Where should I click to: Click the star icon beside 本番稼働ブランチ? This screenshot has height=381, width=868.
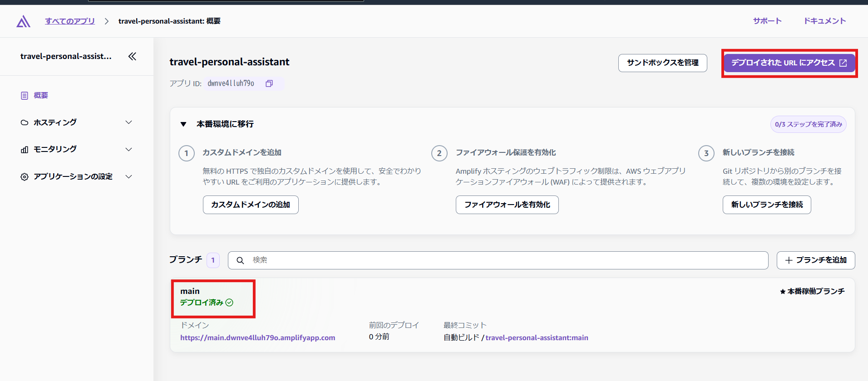coord(783,292)
